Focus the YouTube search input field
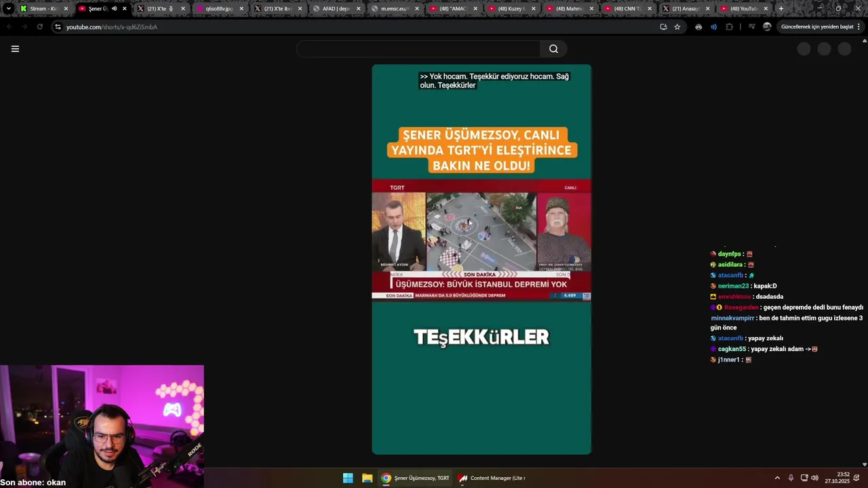This screenshot has width=868, height=488. coord(418,49)
